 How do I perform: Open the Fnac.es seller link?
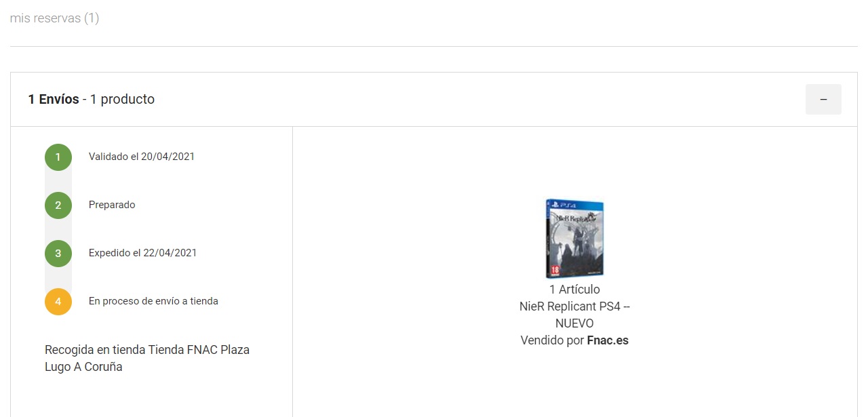click(x=608, y=340)
